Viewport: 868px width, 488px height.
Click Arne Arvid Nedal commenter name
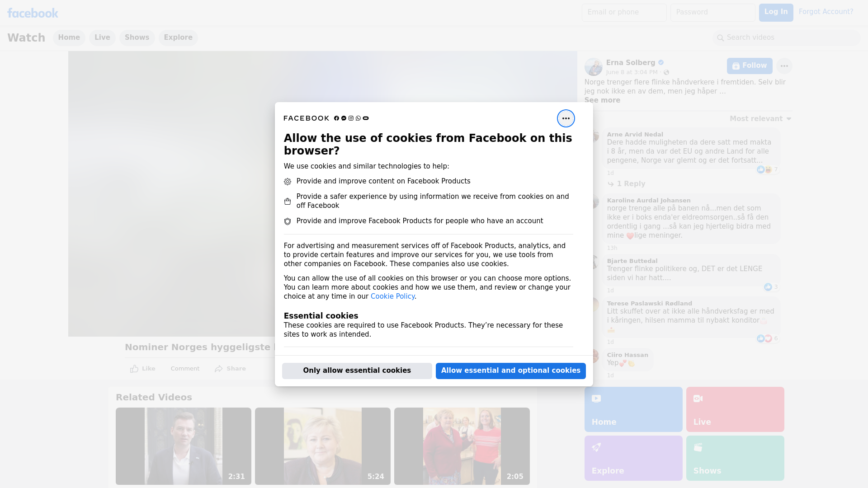coord(635,134)
